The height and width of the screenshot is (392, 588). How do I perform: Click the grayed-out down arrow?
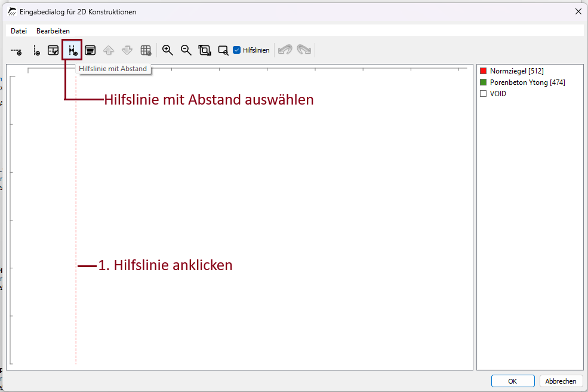click(127, 50)
